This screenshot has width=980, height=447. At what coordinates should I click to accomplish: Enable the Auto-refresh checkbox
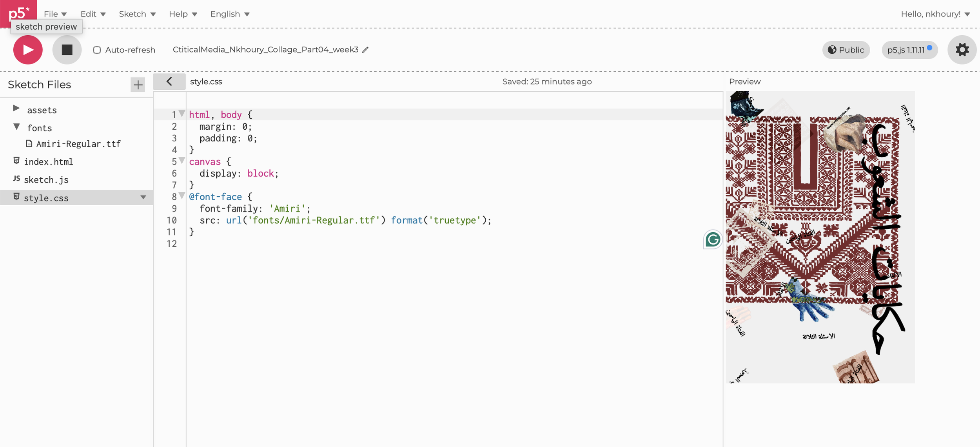point(97,50)
